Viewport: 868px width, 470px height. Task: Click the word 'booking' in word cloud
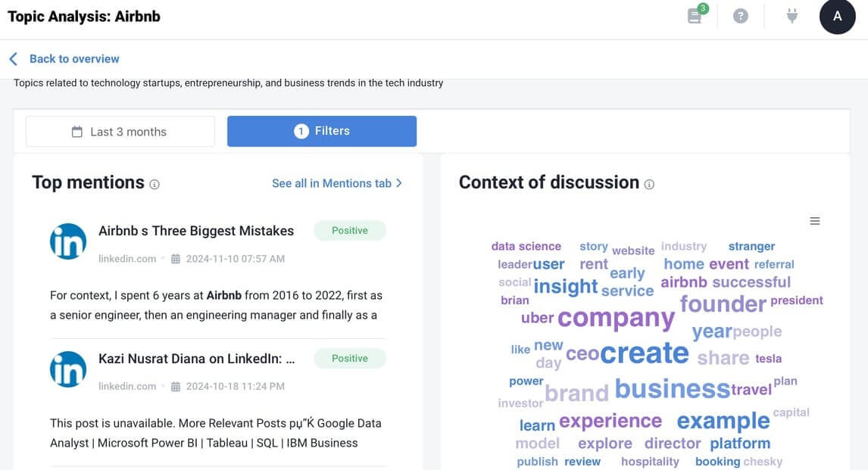pyautogui.click(x=717, y=461)
